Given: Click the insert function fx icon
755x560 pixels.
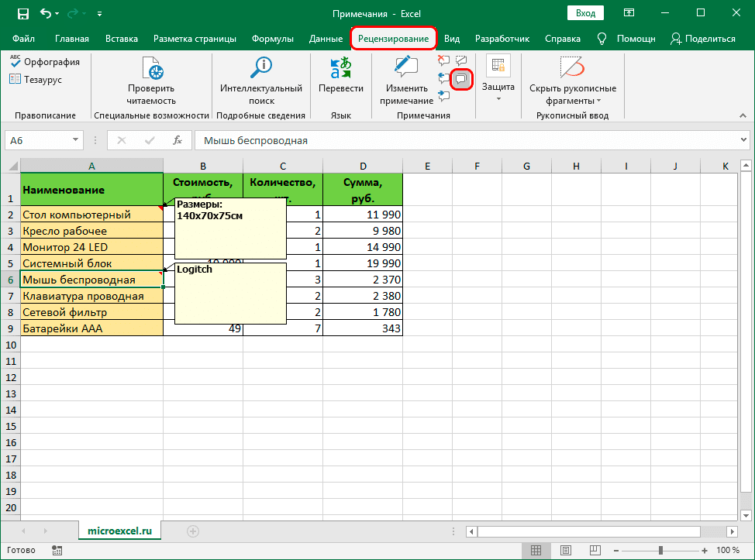Looking at the screenshot, I should [x=178, y=140].
